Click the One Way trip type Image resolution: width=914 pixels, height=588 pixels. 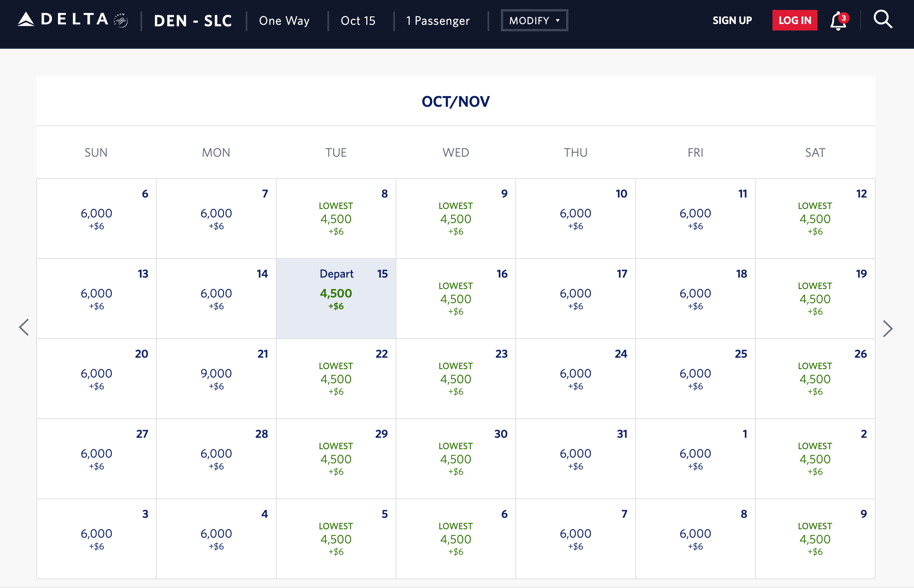point(284,21)
